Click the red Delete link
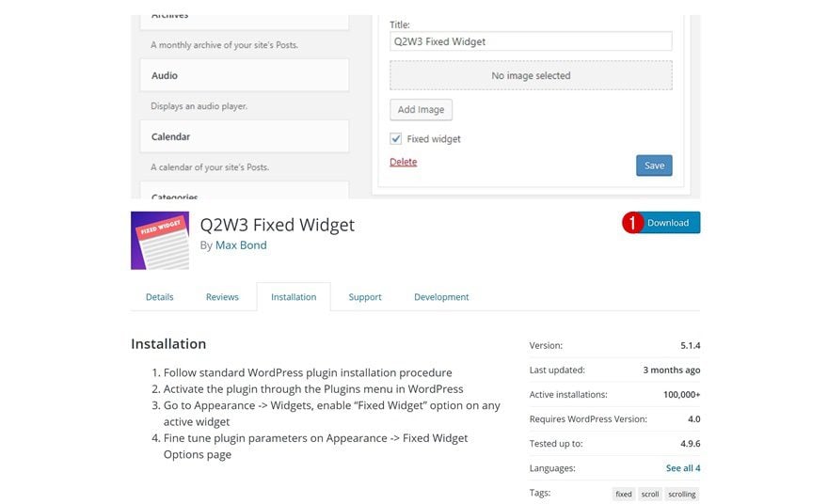 point(403,162)
